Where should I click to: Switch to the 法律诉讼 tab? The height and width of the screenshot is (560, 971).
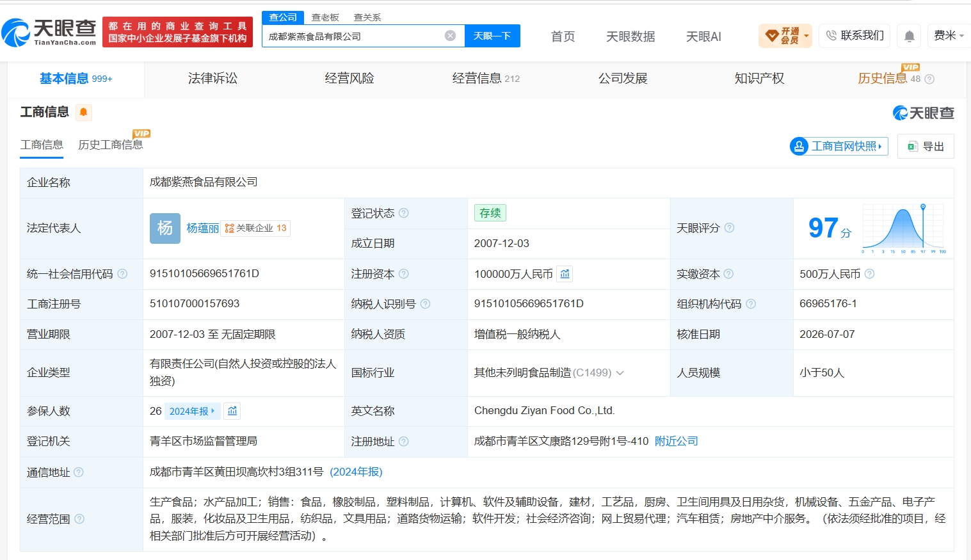point(213,79)
